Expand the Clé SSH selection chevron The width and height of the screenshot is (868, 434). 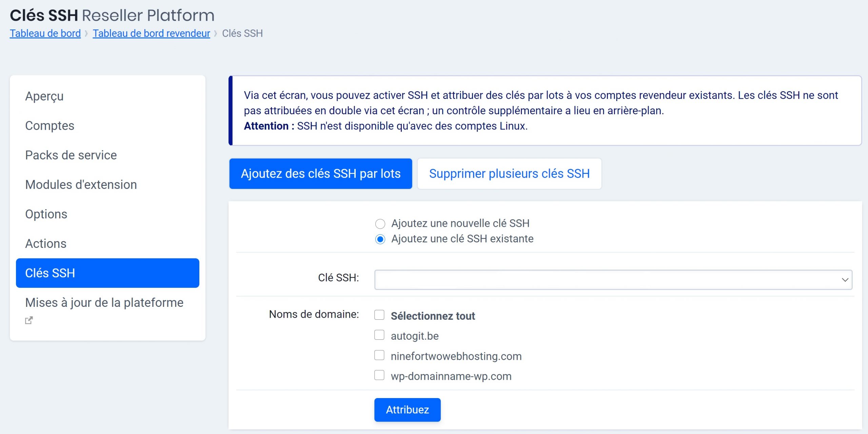coord(846,280)
